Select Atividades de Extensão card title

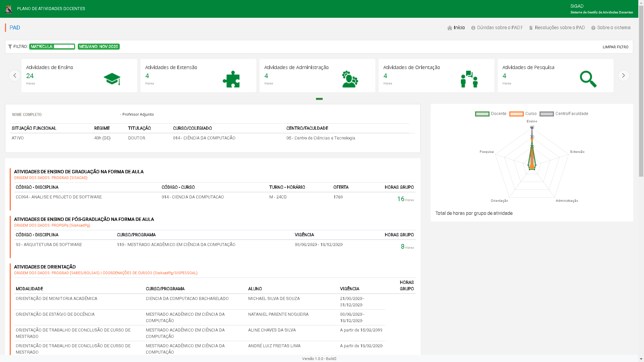tap(171, 67)
